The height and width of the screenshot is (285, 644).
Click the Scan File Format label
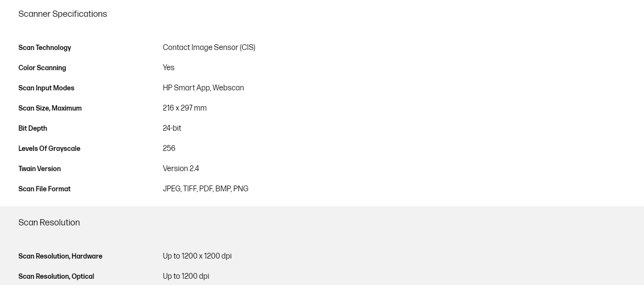(x=44, y=189)
